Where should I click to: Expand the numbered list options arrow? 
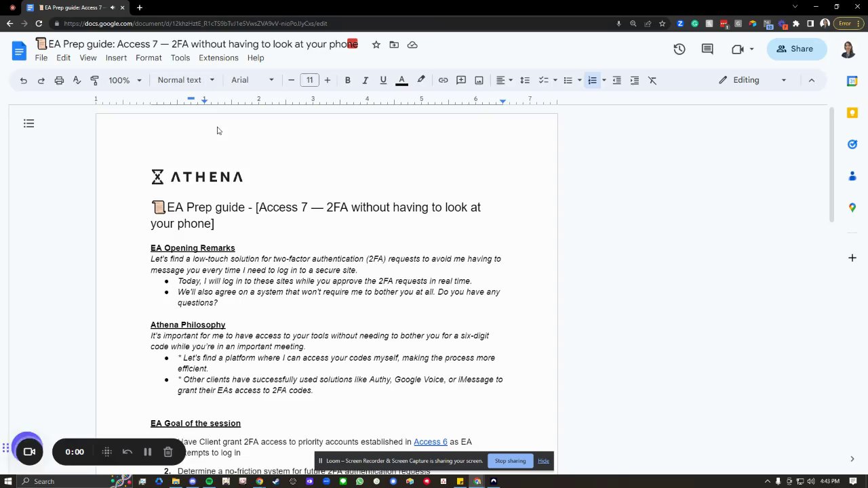(604, 80)
